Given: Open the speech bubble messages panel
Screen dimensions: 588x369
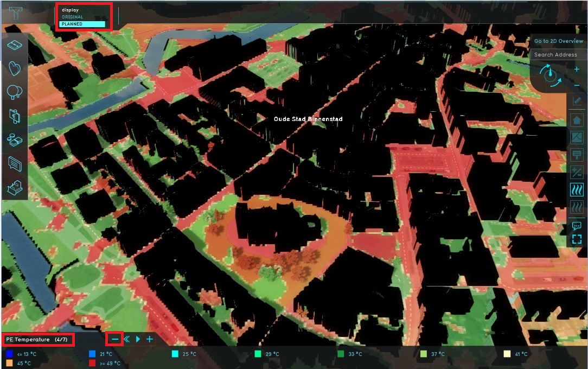Looking at the screenshot, I should tap(15, 162).
